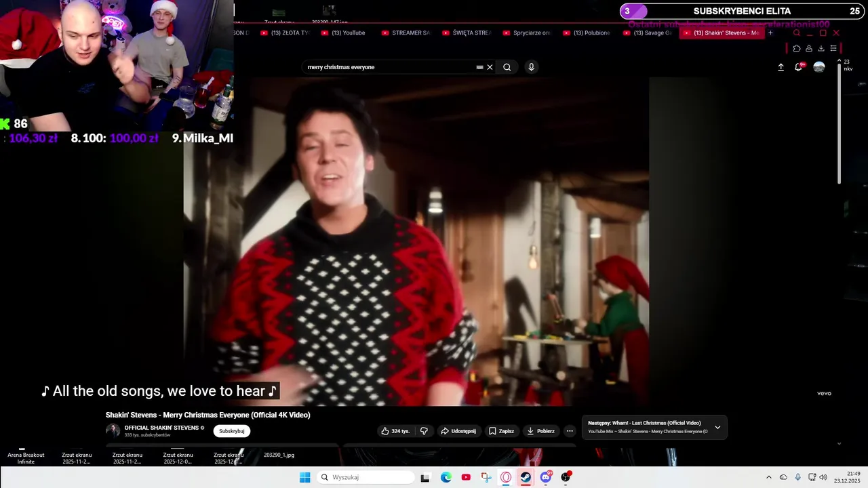The height and width of the screenshot is (488, 868).
Task: Open the network icon in the system tray
Action: 812,477
